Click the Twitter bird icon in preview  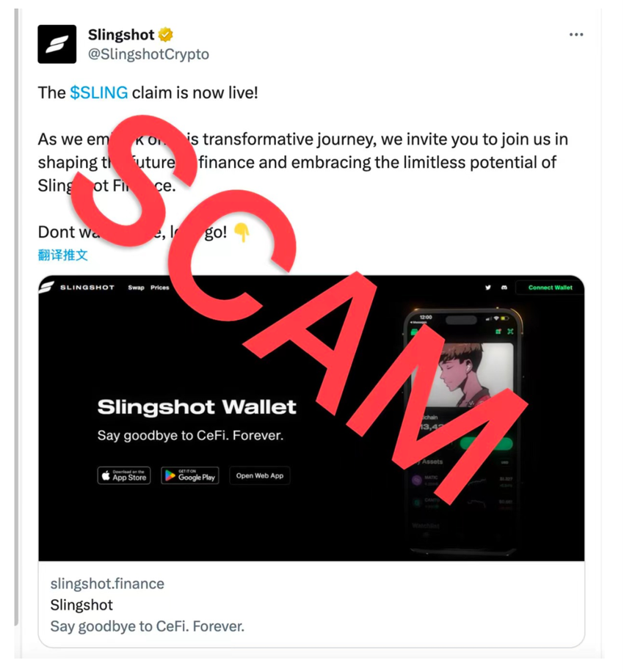487,288
